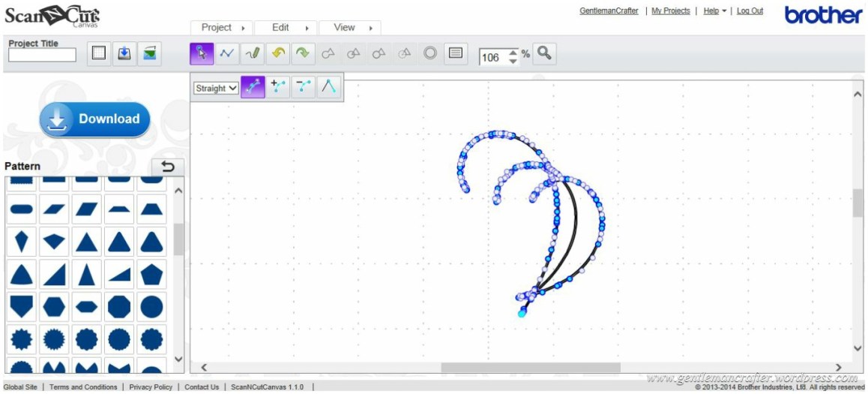Screen dimensions: 868x394
Task: Expand the Help dropdown in header
Action: (x=714, y=11)
